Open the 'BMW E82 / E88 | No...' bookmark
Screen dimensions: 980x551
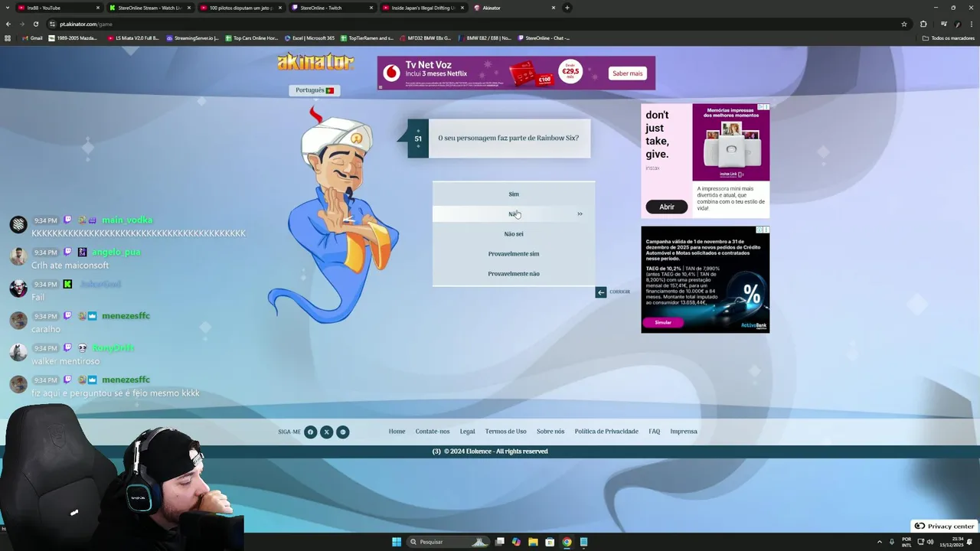pos(484,37)
